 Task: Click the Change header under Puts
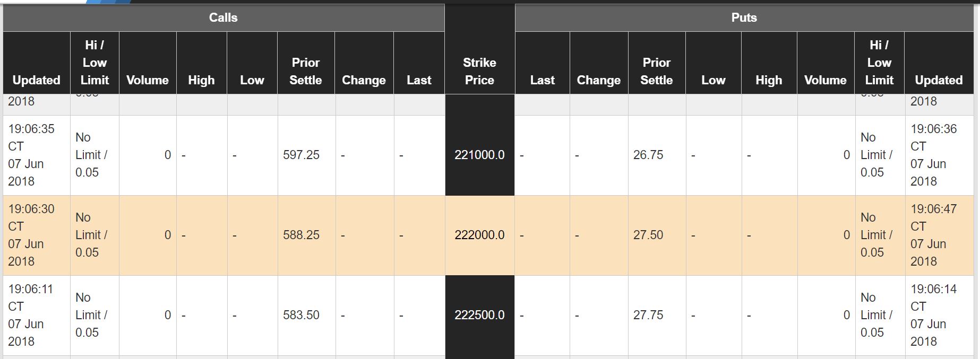(x=598, y=80)
